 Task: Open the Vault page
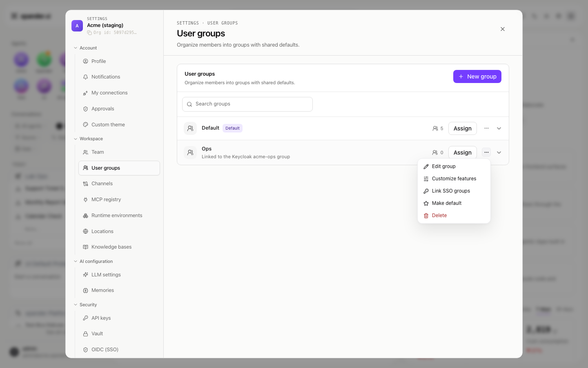pos(119,334)
